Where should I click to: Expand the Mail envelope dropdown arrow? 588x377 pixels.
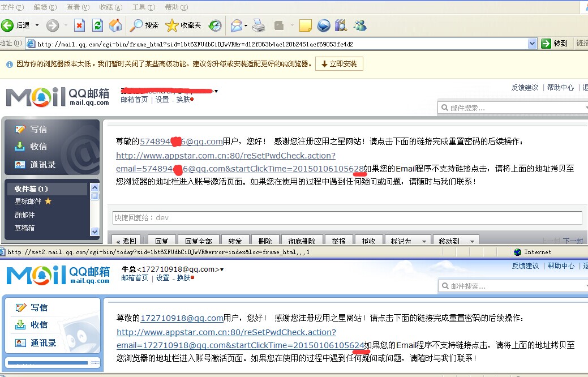(246, 25)
